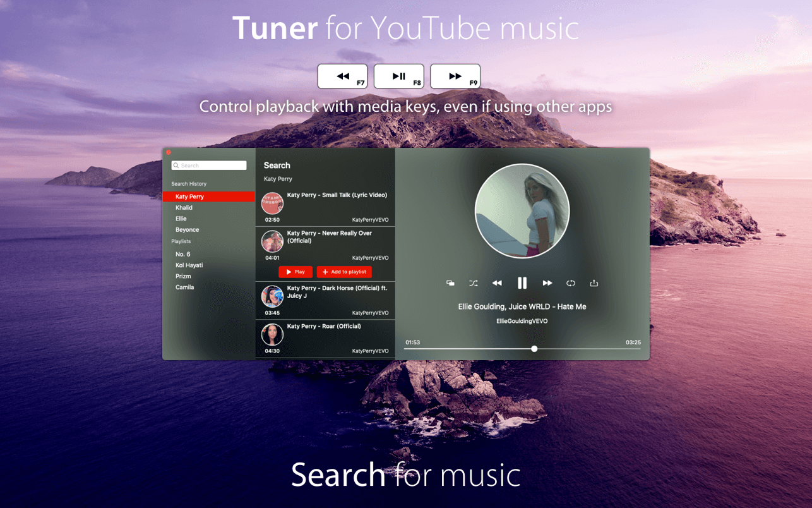Screen dimensions: 812x508
Task: Click Small Talk thumbnail
Action: tap(272, 203)
